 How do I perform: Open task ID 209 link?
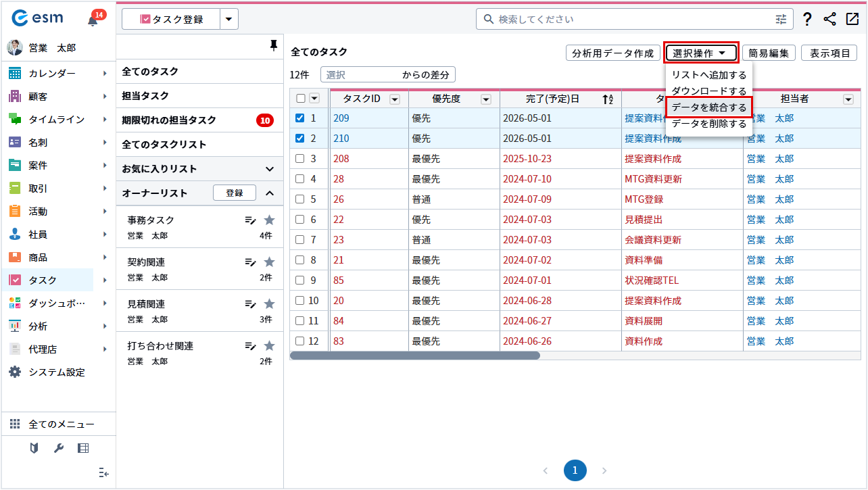tap(341, 118)
